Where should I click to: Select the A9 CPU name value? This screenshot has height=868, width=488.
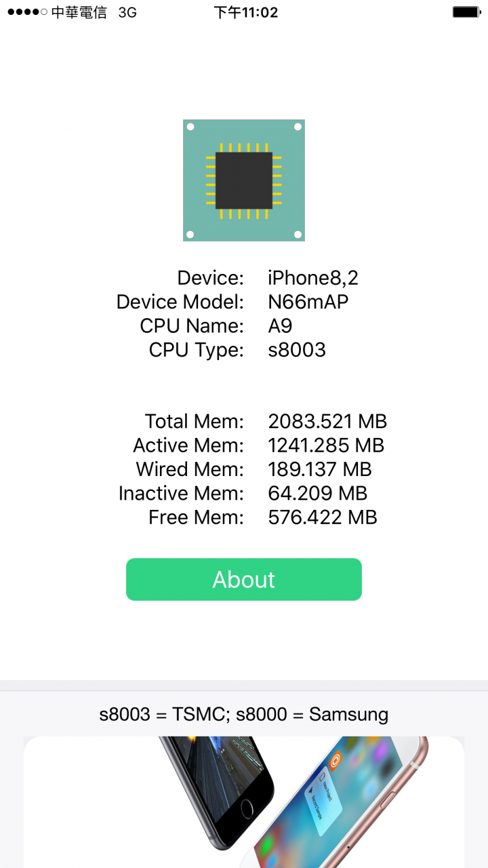281,325
